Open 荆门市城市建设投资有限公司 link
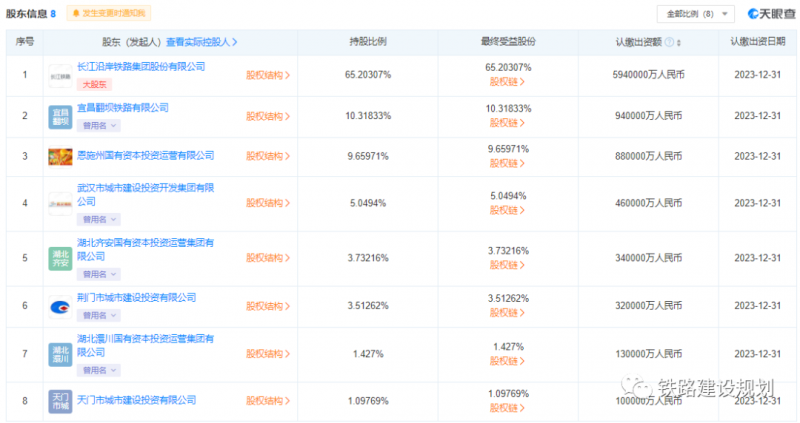800x423 pixels. 136,297
